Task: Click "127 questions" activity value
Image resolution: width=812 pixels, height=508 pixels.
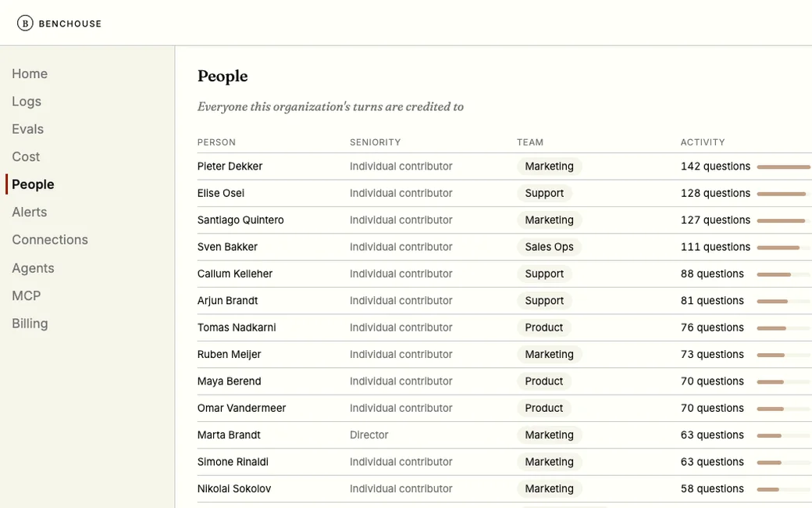Action: (x=715, y=220)
